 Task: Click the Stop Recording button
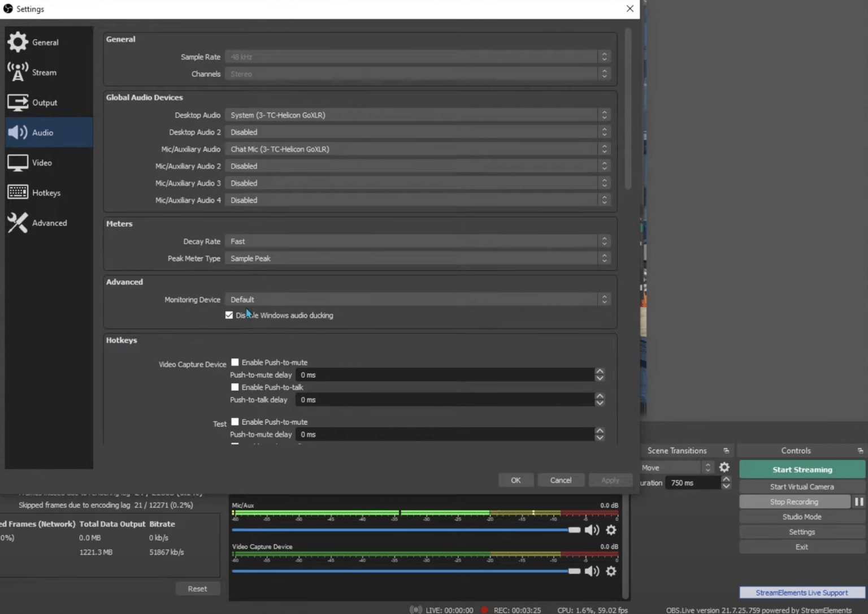[x=793, y=501]
